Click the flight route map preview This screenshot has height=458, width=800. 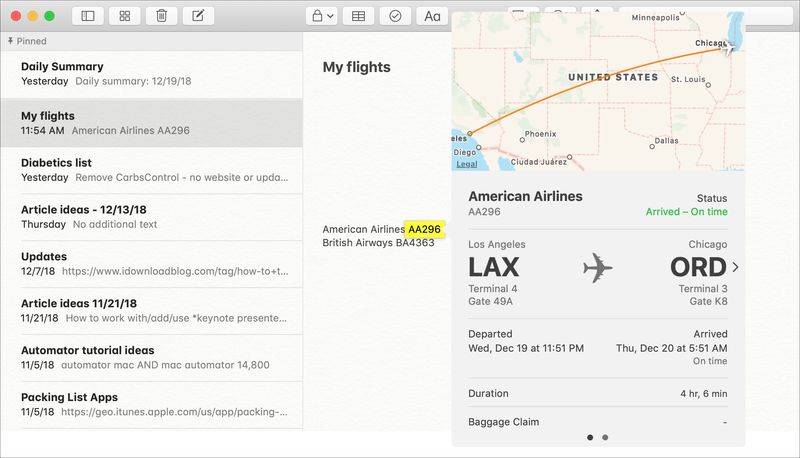[x=598, y=91]
